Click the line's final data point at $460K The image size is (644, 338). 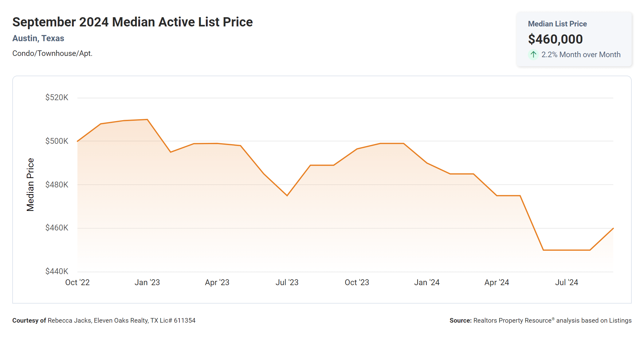pyautogui.click(x=613, y=228)
